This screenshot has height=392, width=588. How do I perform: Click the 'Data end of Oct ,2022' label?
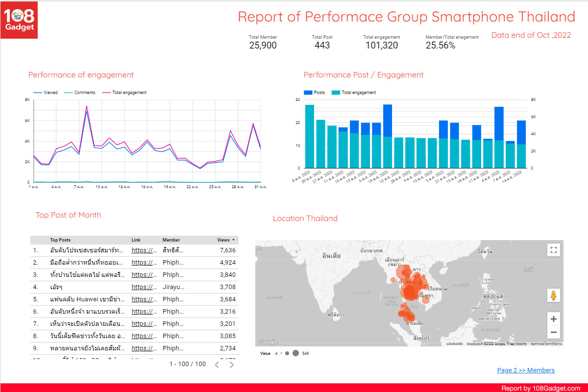coord(531,35)
